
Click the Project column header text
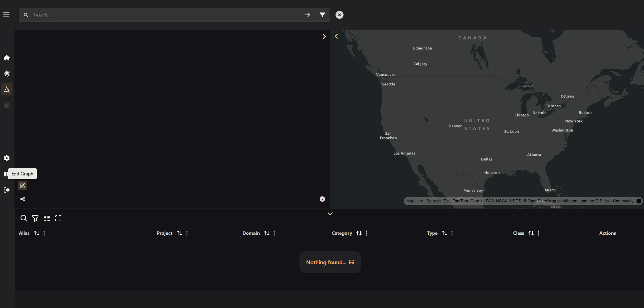coord(165,233)
